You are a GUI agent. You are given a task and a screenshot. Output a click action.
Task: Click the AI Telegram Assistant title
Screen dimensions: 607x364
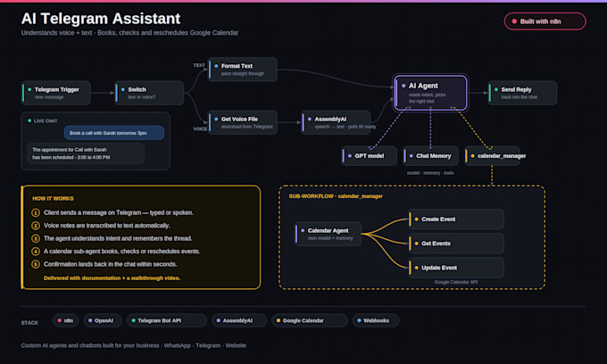coord(101,19)
